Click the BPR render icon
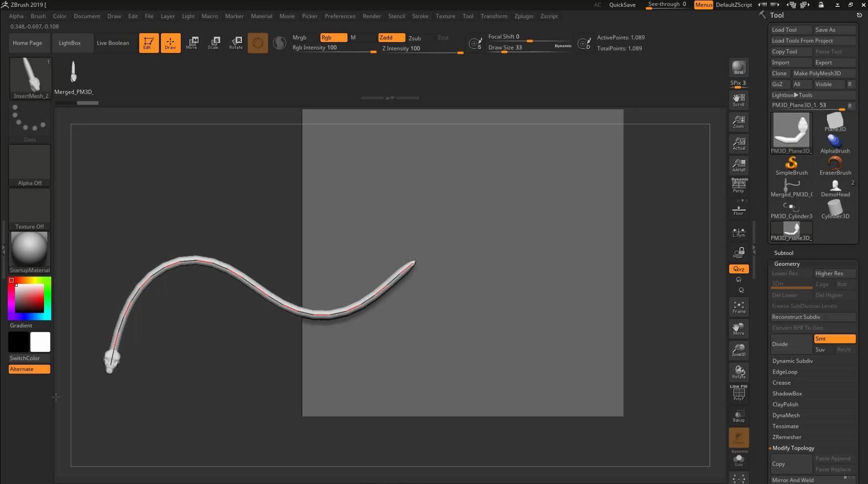This screenshot has width=868, height=484. click(x=738, y=68)
